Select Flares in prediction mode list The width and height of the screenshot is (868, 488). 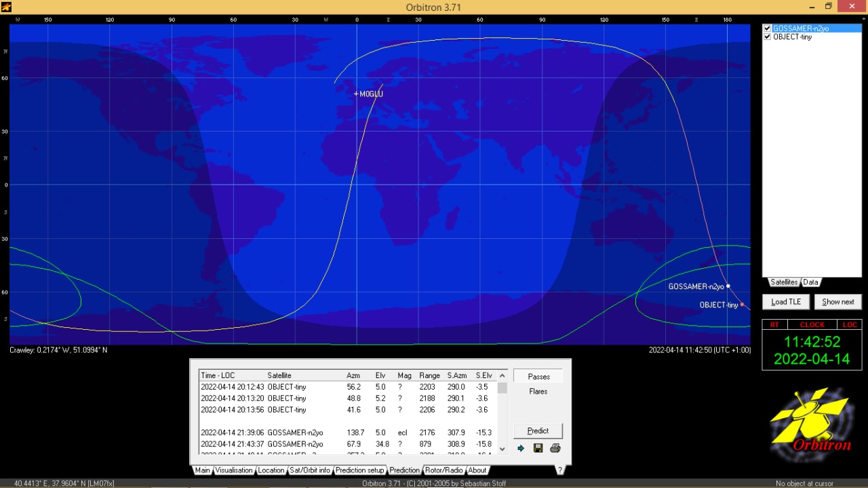[538, 391]
